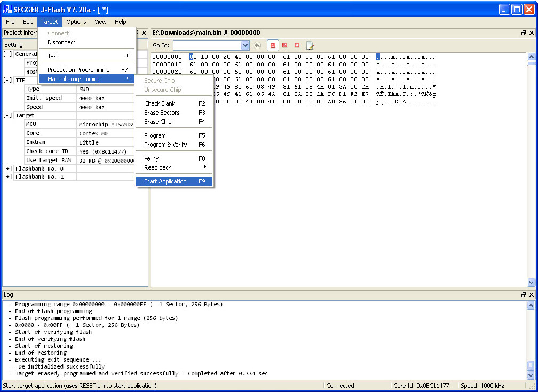
Task: Choose Start Application F9
Action: point(173,181)
